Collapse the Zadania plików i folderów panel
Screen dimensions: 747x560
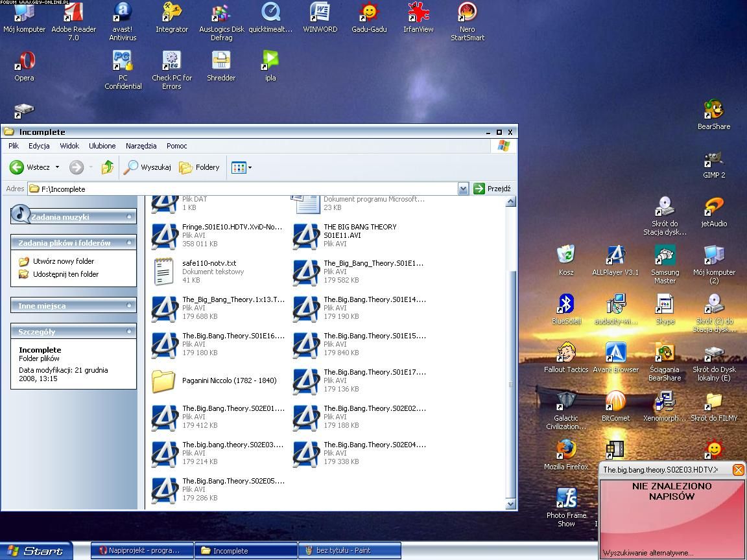click(129, 242)
